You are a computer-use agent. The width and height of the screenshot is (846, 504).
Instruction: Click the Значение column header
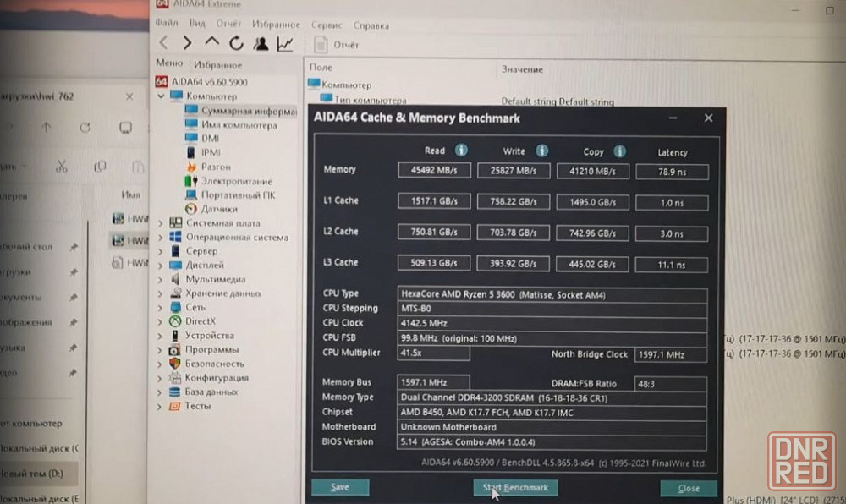pyautogui.click(x=522, y=69)
